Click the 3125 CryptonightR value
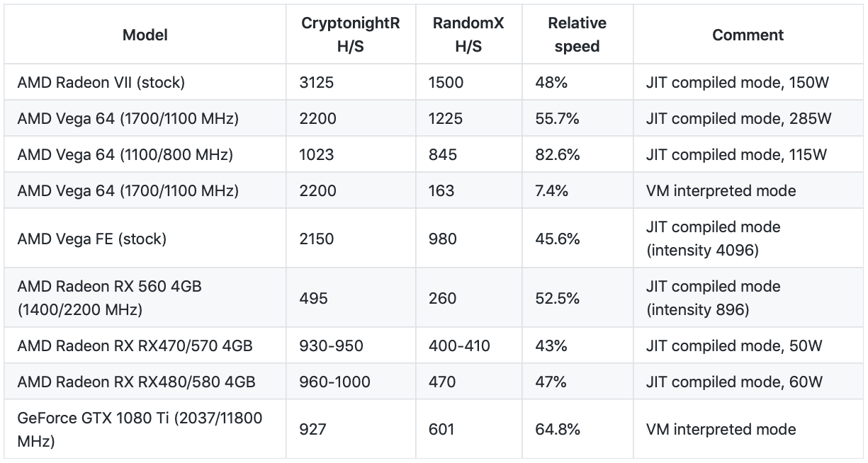This screenshot has height=463, width=868. 317,82
